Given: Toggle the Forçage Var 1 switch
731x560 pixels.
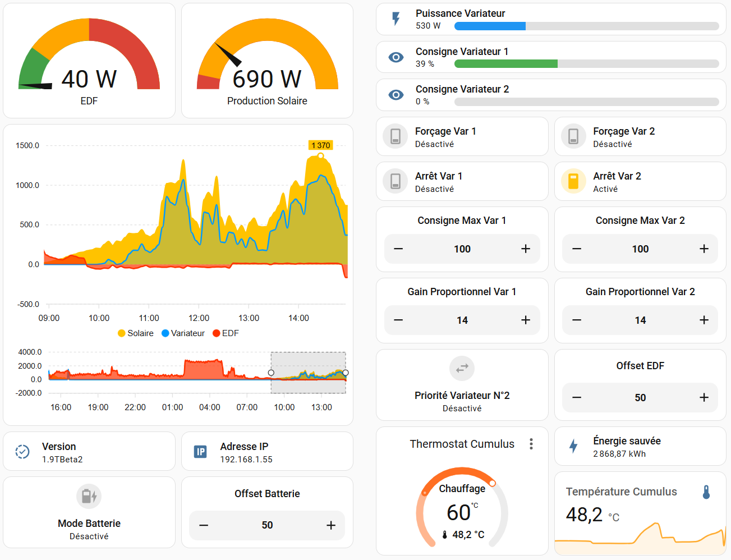Looking at the screenshot, I should pos(396,136).
